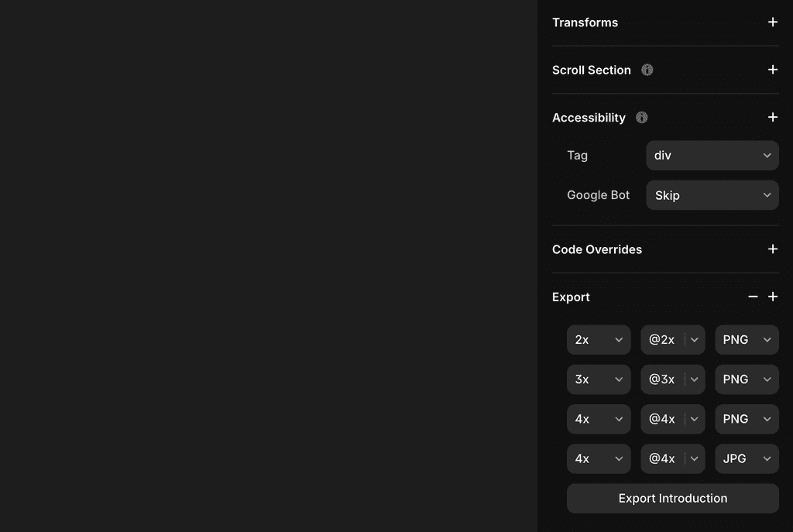The width and height of the screenshot is (793, 532).
Task: Remove an export setting using the minus icon
Action: (x=752, y=297)
